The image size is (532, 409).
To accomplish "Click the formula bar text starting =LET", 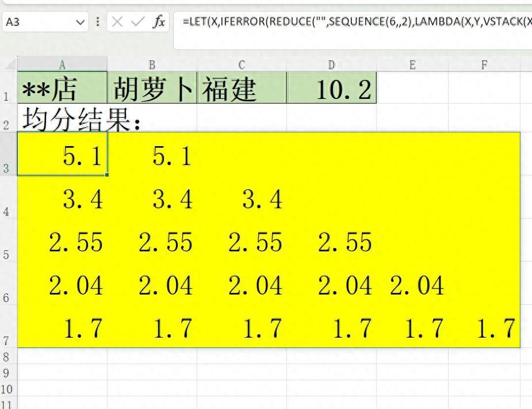I will pyautogui.click(x=357, y=22).
